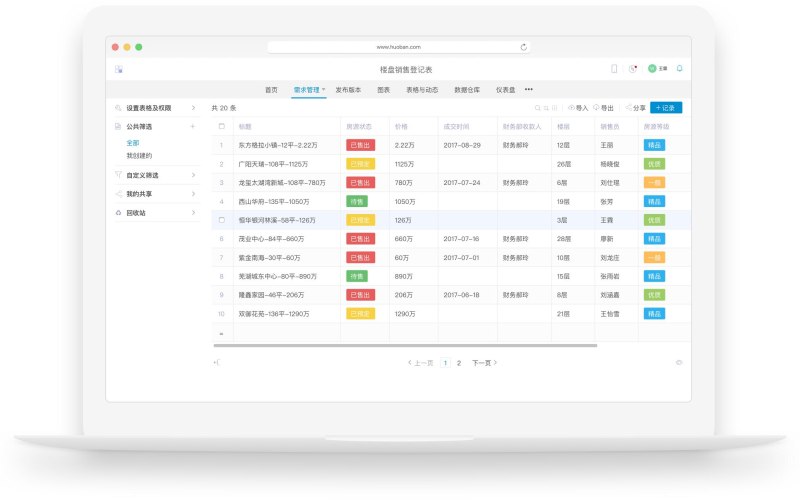Go to 上一页 in pagination
800x500 pixels.
point(421,363)
